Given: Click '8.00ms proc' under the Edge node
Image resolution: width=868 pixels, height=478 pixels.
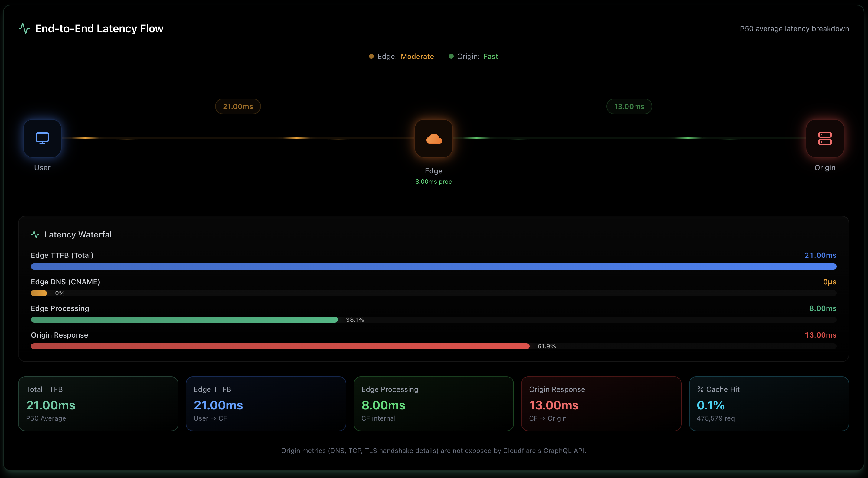Looking at the screenshot, I should point(433,182).
